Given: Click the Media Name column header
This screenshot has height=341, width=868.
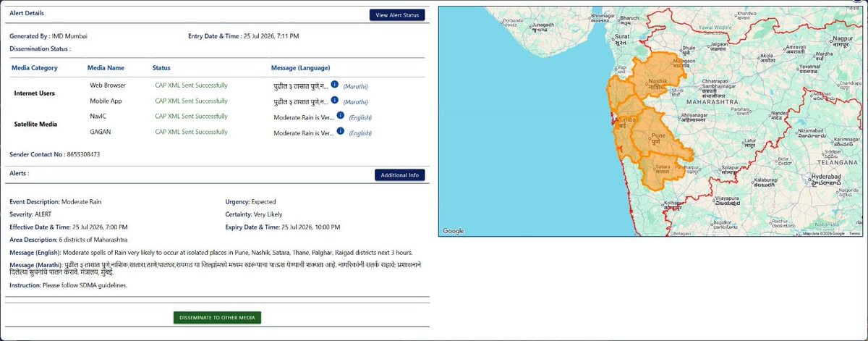Looking at the screenshot, I should point(106,68).
